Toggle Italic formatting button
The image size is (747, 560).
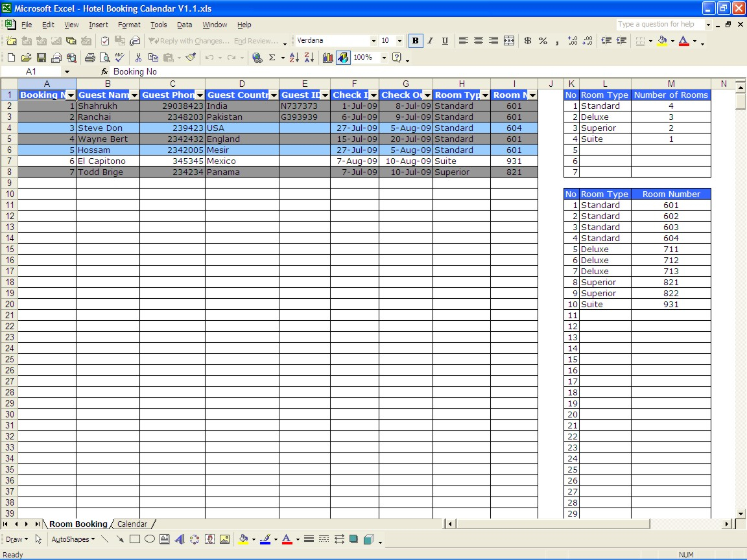pos(430,41)
